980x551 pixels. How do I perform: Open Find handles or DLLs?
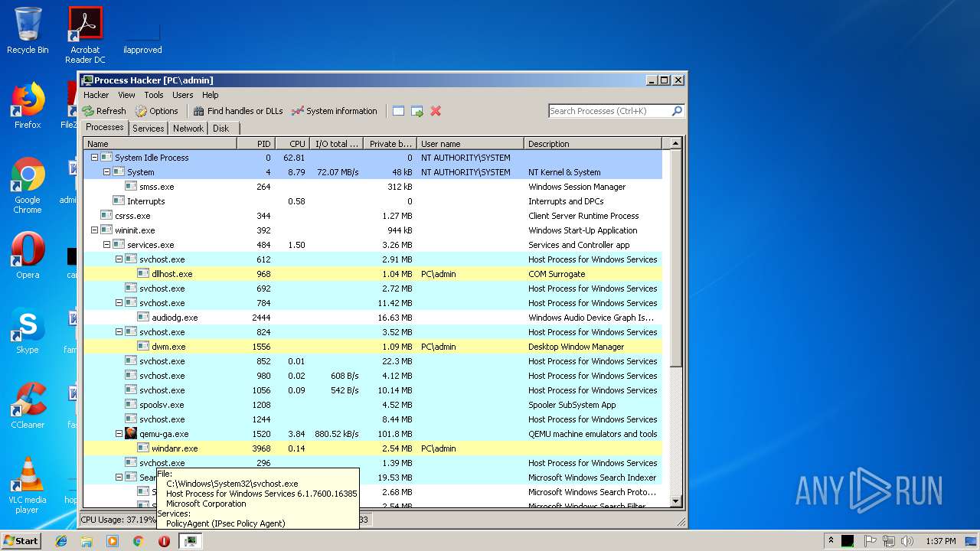238,111
